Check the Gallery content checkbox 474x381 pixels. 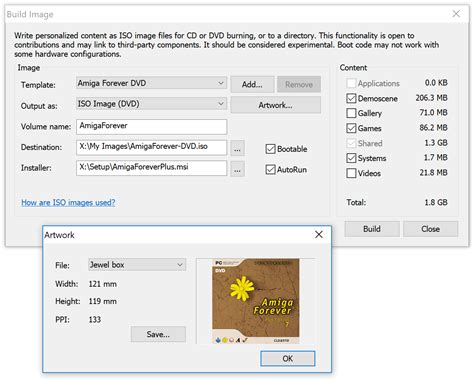pyautogui.click(x=351, y=113)
